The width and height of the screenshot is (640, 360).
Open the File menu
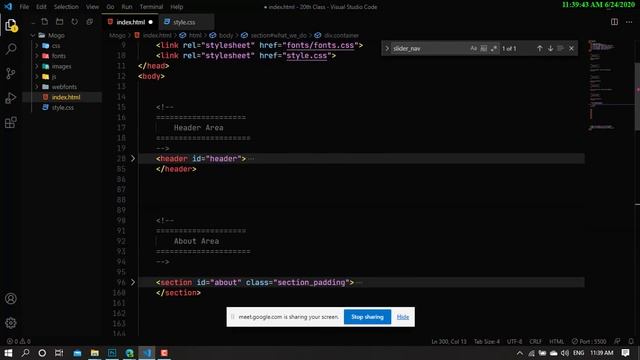(24, 7)
